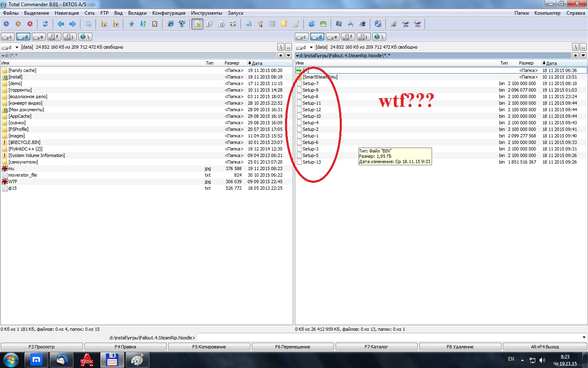Open the Справка menu
Screen dimensions: 588x368
[576, 13]
